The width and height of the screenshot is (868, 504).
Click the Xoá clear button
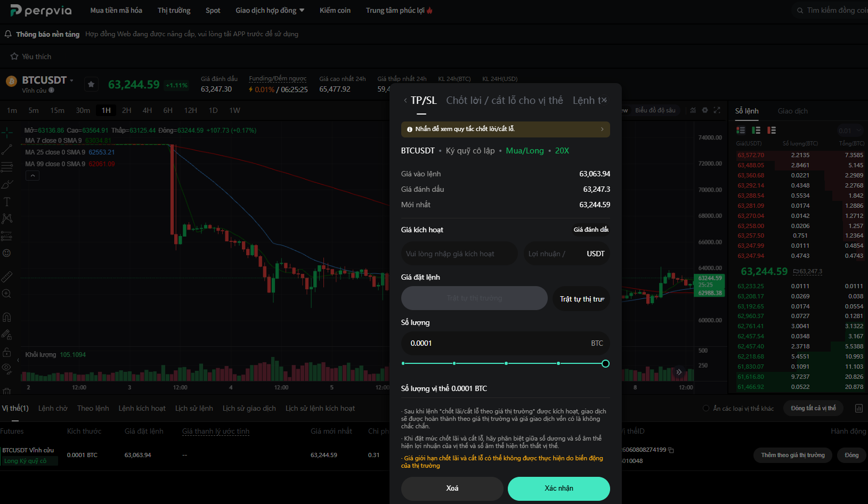click(x=452, y=489)
